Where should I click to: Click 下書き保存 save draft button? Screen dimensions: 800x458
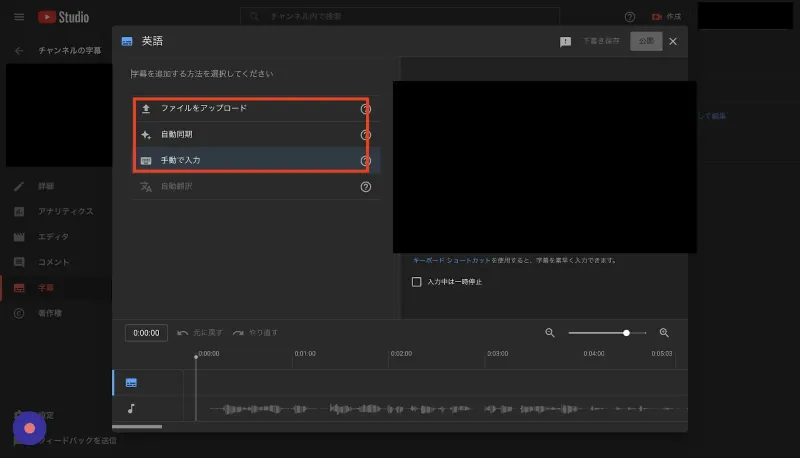click(x=601, y=41)
